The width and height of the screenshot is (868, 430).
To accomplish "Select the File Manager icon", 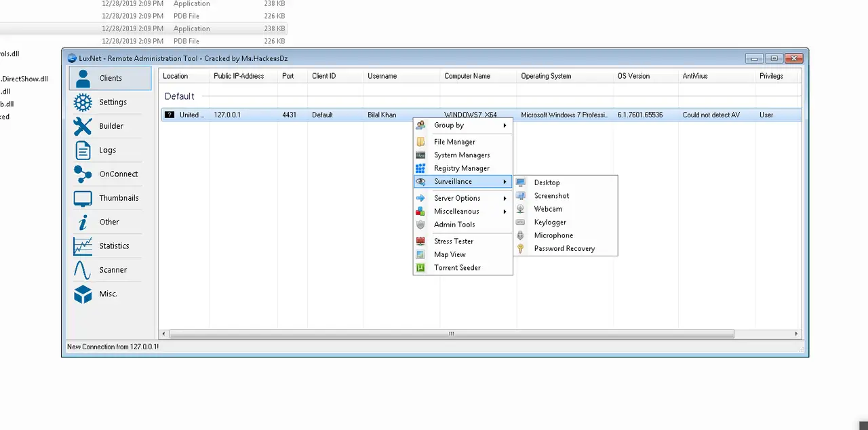I will coord(420,142).
